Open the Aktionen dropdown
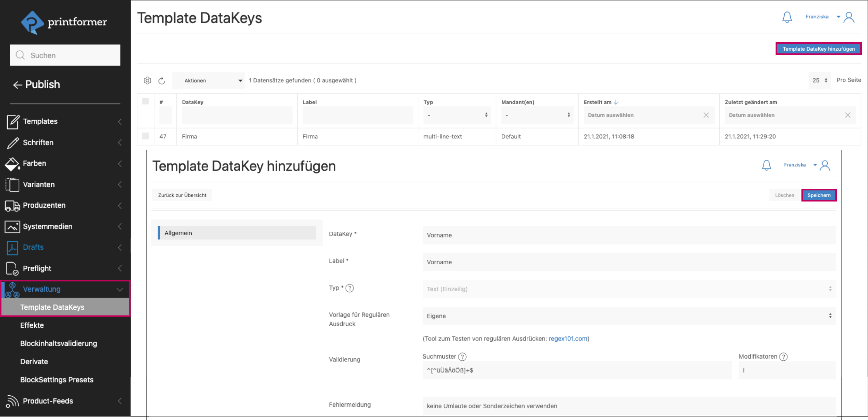868x420 pixels. [x=209, y=80]
